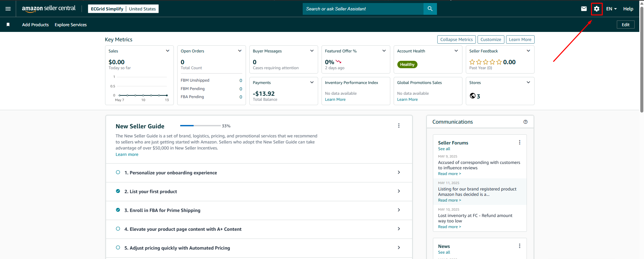This screenshot has height=259, width=644.
Task: Click the Healthy account status badge
Action: (x=407, y=64)
